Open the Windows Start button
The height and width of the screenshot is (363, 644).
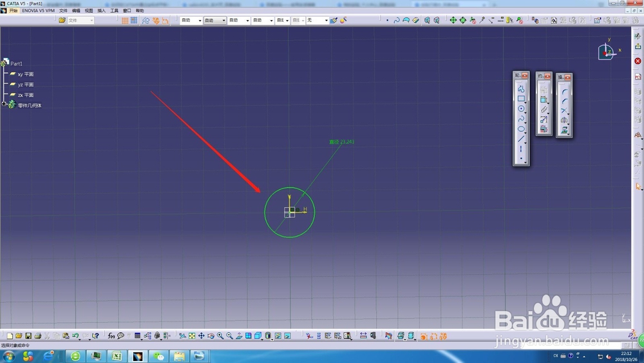pos(9,356)
